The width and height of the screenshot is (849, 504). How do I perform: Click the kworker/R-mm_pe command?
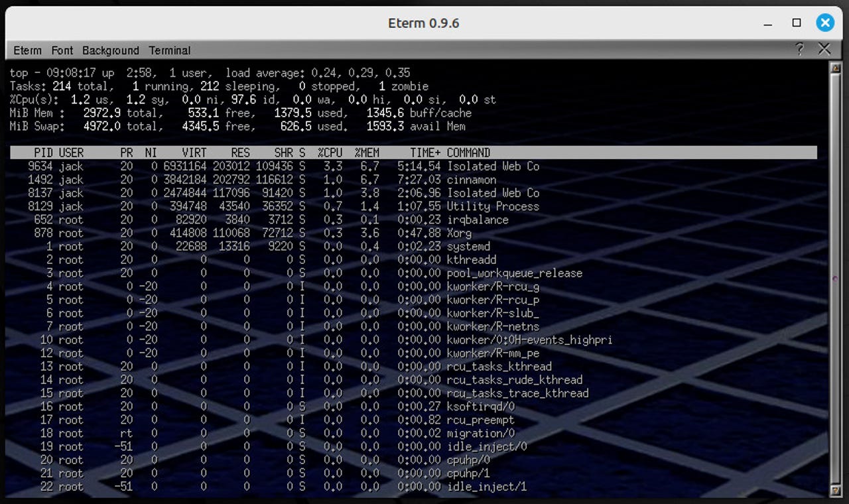click(x=493, y=353)
